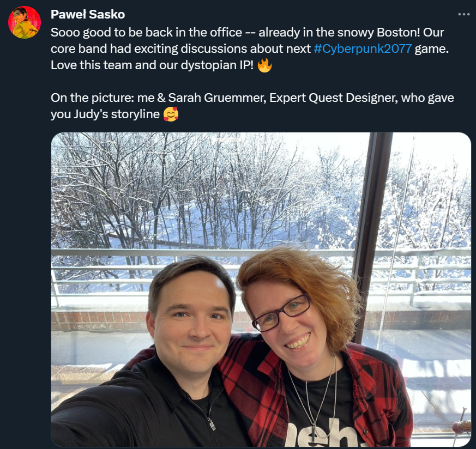The image size is (476, 449).
Task: Open Paweł Sasko's profile via display name
Action: pos(88,14)
